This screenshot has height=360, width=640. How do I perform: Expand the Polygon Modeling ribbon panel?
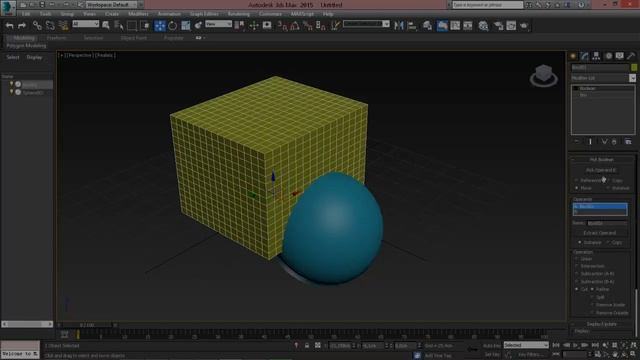26,46
